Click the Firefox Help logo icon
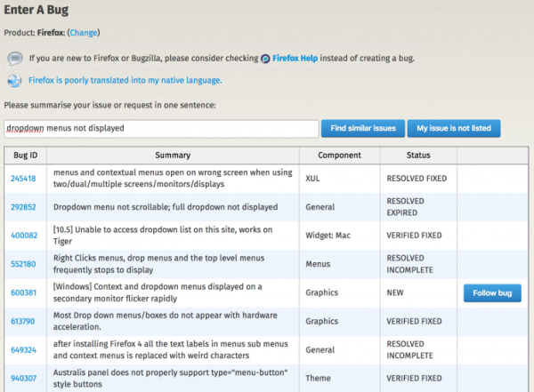The height and width of the screenshot is (392, 534). point(265,59)
